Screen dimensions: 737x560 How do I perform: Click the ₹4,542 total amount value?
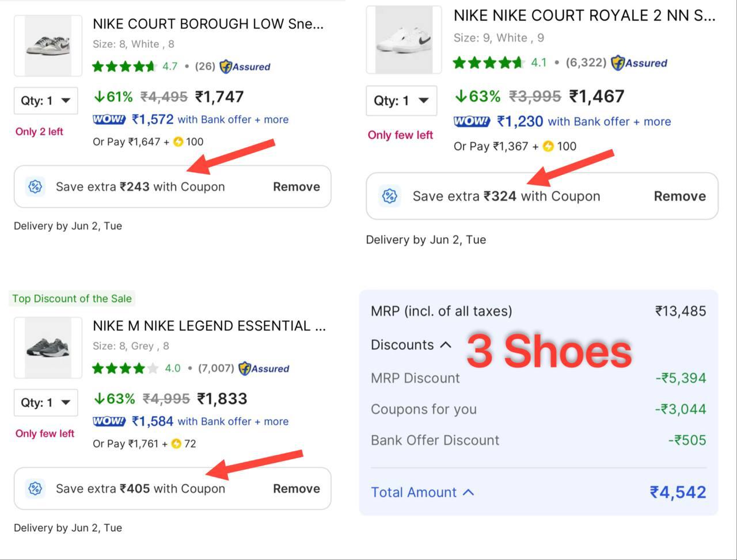pos(678,492)
